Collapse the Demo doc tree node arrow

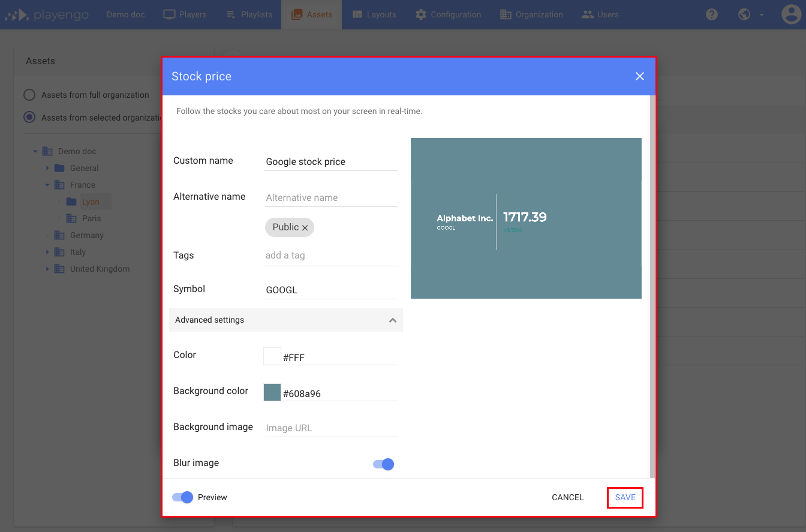click(x=35, y=152)
